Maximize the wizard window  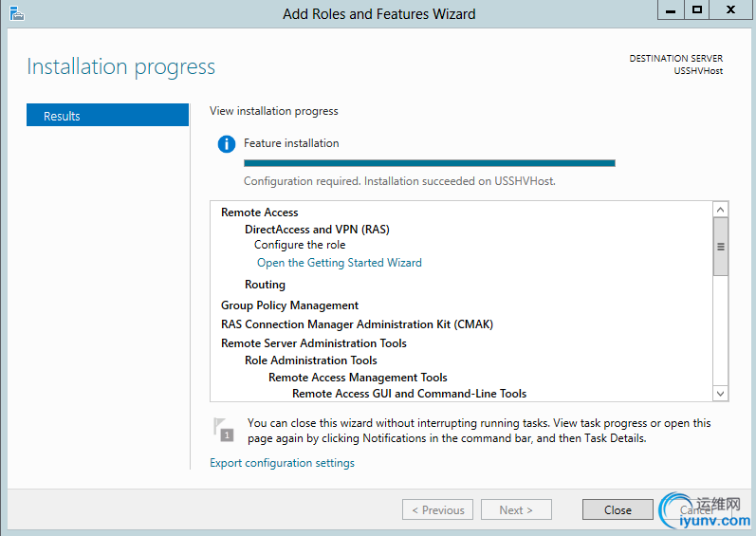[x=697, y=9]
